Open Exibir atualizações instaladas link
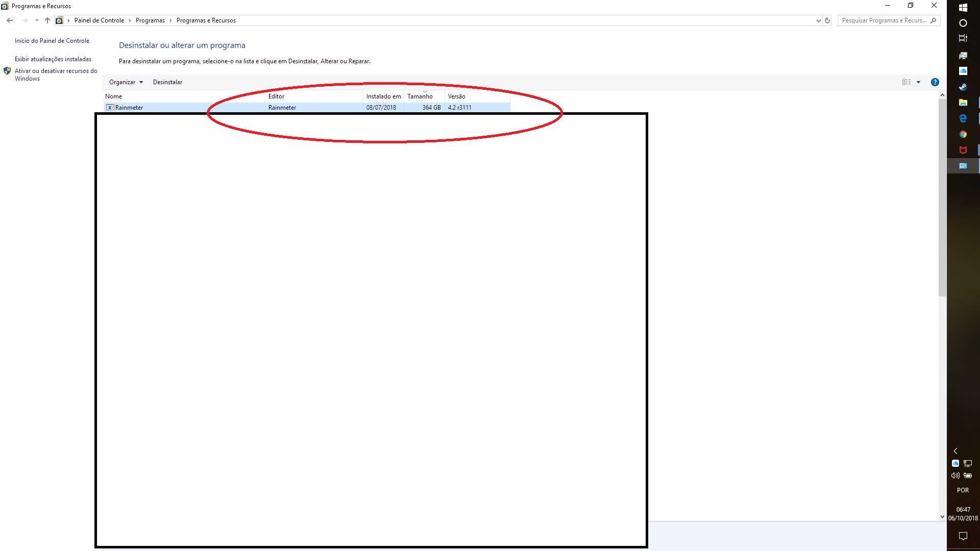Screen dimensions: 980x551 [53, 59]
